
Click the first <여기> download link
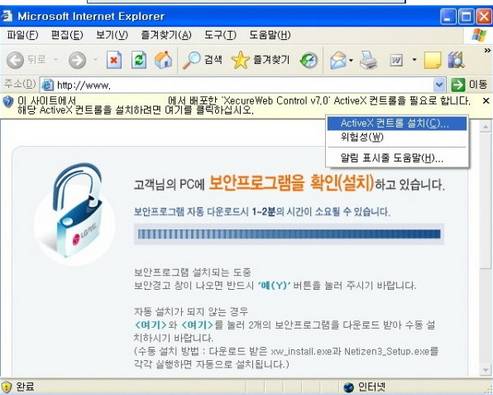(150, 325)
